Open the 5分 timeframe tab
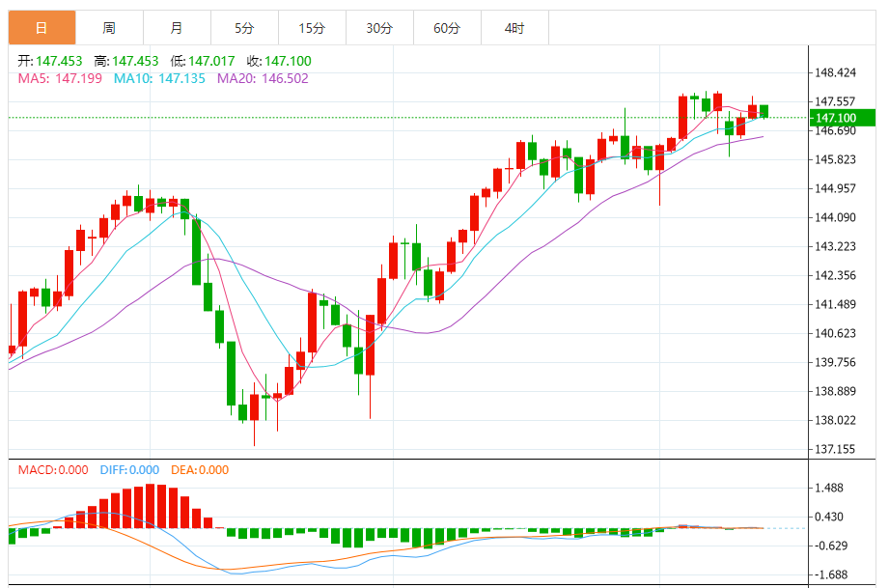The width and height of the screenshot is (889, 588). pyautogui.click(x=244, y=28)
